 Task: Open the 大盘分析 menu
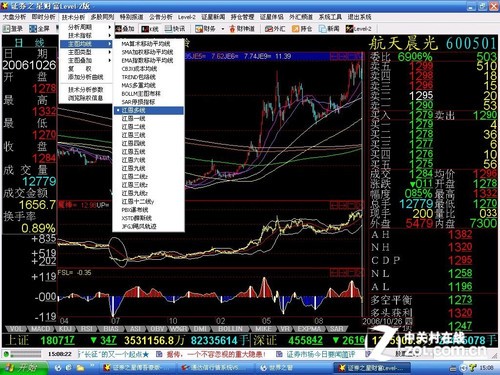point(14,17)
